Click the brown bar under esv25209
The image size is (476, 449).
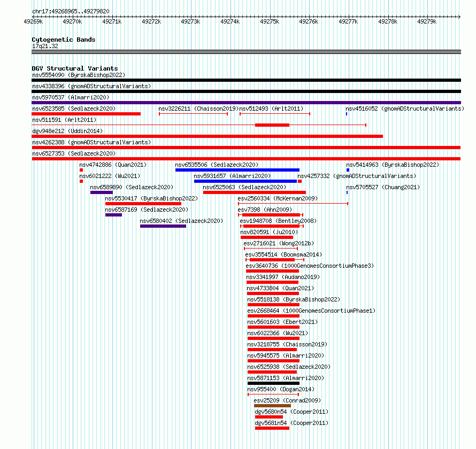tap(272, 406)
